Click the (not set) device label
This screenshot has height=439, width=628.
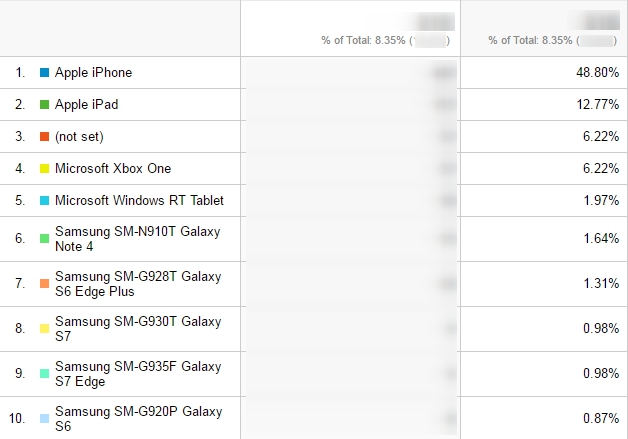[79, 137]
